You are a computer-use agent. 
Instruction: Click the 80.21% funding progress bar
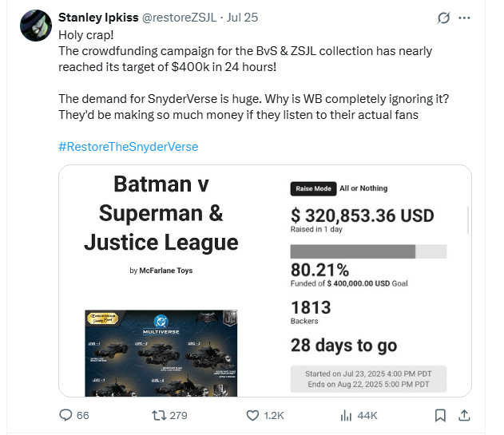point(367,251)
